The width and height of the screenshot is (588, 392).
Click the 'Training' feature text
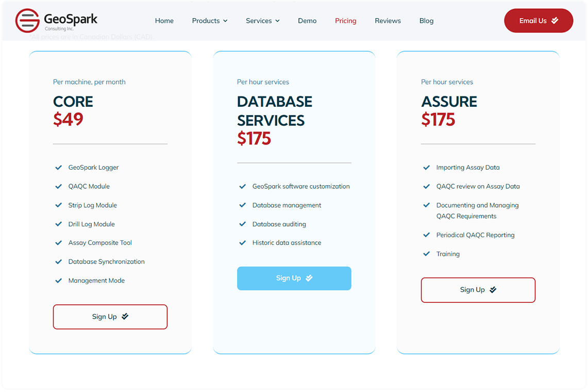tap(448, 254)
